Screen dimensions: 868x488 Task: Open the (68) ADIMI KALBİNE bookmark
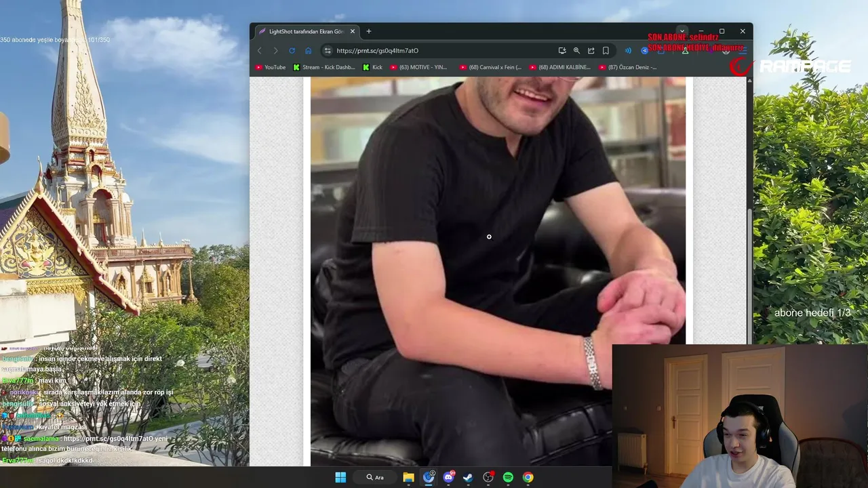pyautogui.click(x=560, y=67)
